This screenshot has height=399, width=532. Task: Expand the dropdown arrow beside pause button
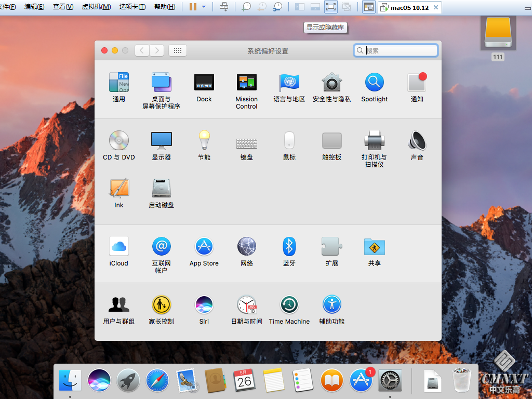(x=204, y=7)
